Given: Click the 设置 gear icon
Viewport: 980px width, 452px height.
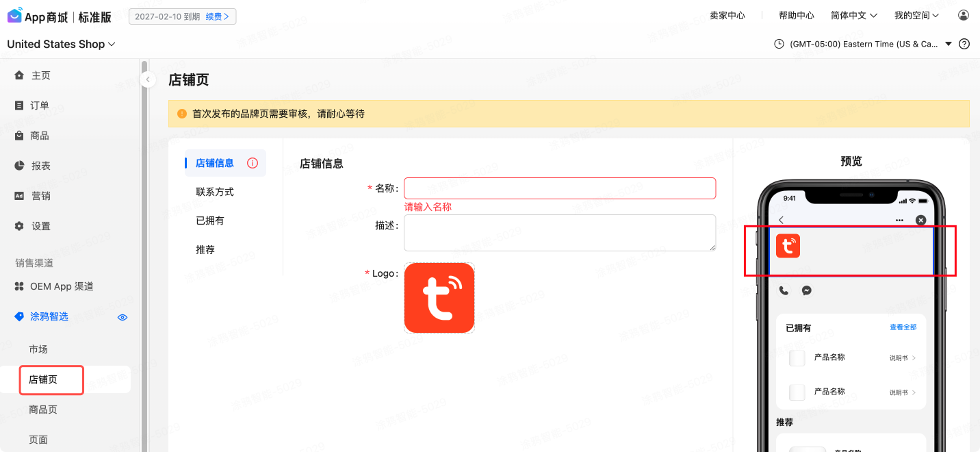Looking at the screenshot, I should tap(19, 226).
